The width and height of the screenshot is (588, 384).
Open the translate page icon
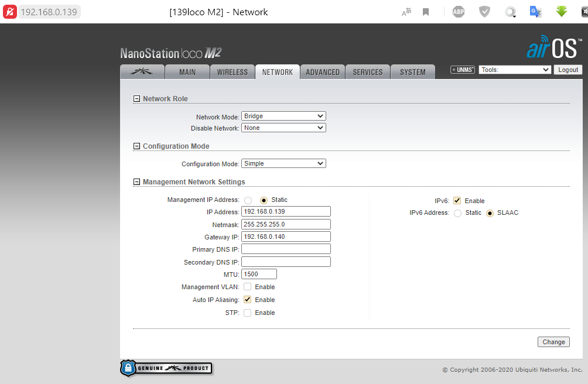pyautogui.click(x=406, y=12)
